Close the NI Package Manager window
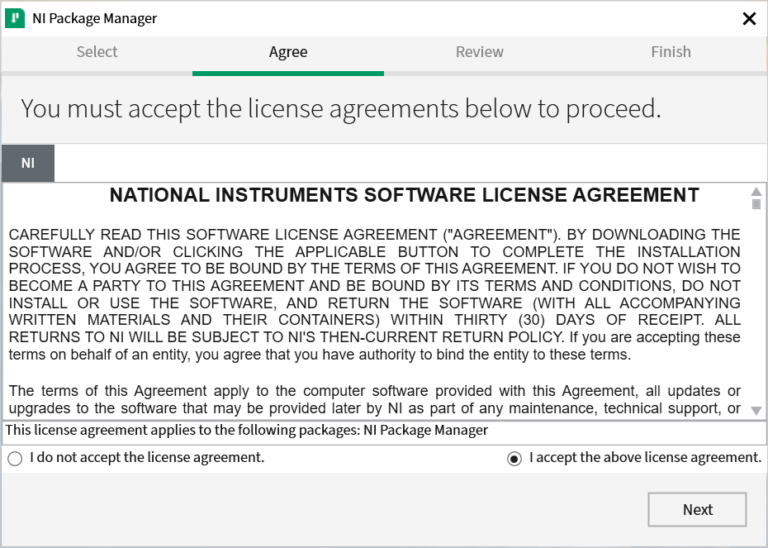768x548 pixels. point(749,18)
